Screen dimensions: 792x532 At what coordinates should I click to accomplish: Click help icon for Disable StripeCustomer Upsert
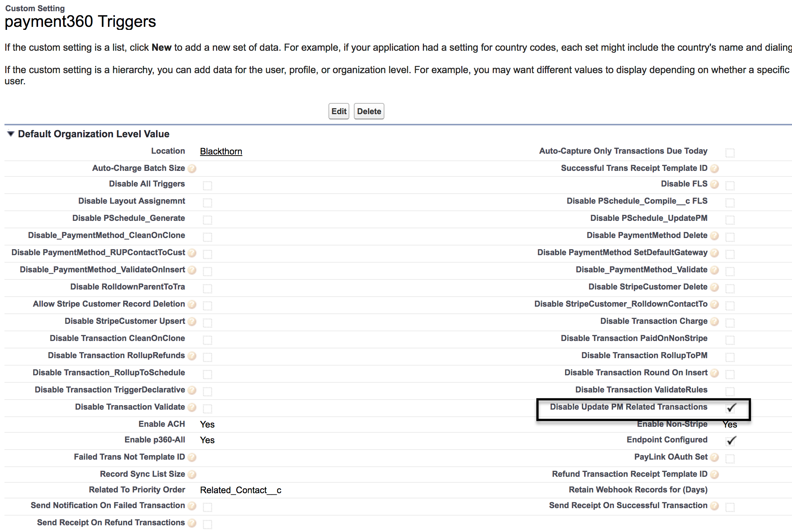coord(192,322)
